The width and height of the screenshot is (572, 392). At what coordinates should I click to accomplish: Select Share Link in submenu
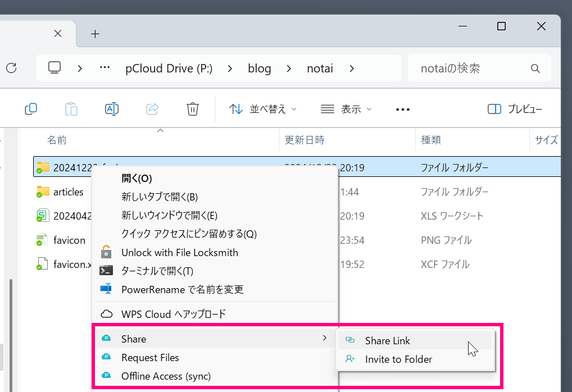pos(387,340)
